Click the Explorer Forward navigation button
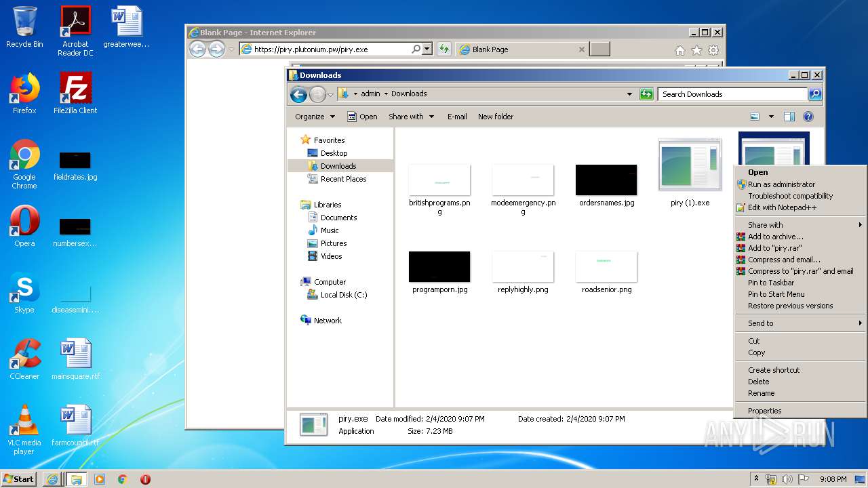Screen dimensions: 868x488 317,94
